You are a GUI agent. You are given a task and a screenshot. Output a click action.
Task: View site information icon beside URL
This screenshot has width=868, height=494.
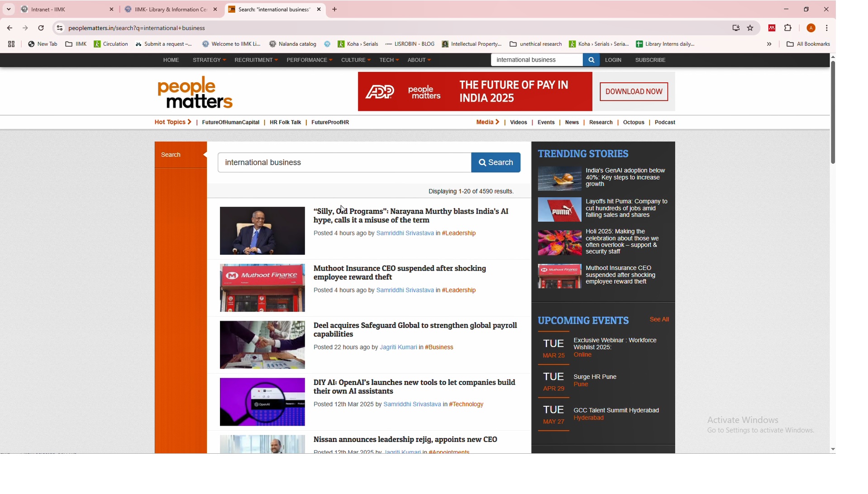click(60, 28)
